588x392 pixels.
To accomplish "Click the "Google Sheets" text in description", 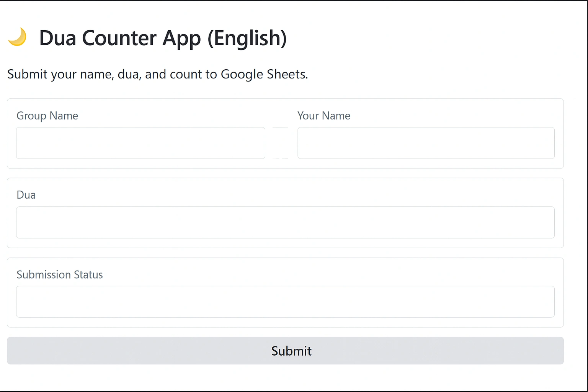I will click(x=264, y=74).
